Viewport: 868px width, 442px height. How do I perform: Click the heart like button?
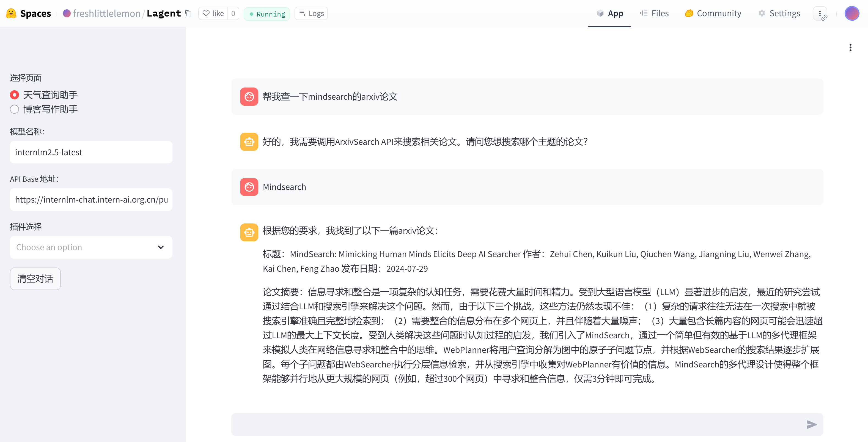[213, 13]
